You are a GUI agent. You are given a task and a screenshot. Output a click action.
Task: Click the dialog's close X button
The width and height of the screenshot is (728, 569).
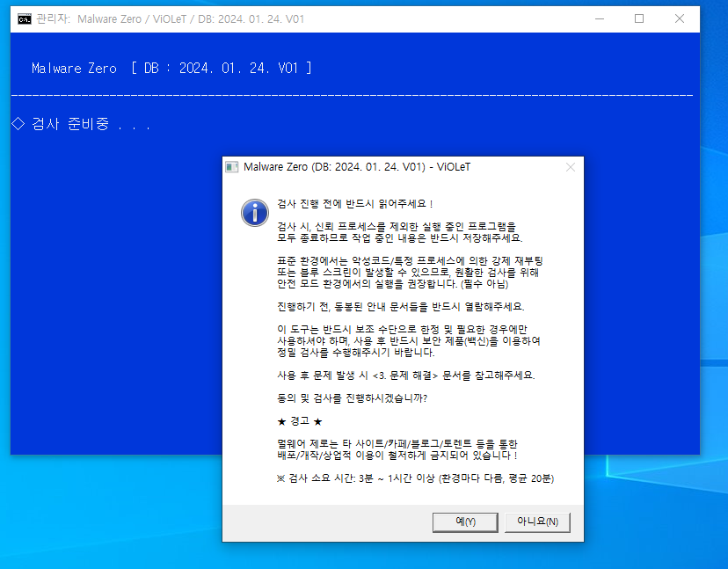(571, 167)
